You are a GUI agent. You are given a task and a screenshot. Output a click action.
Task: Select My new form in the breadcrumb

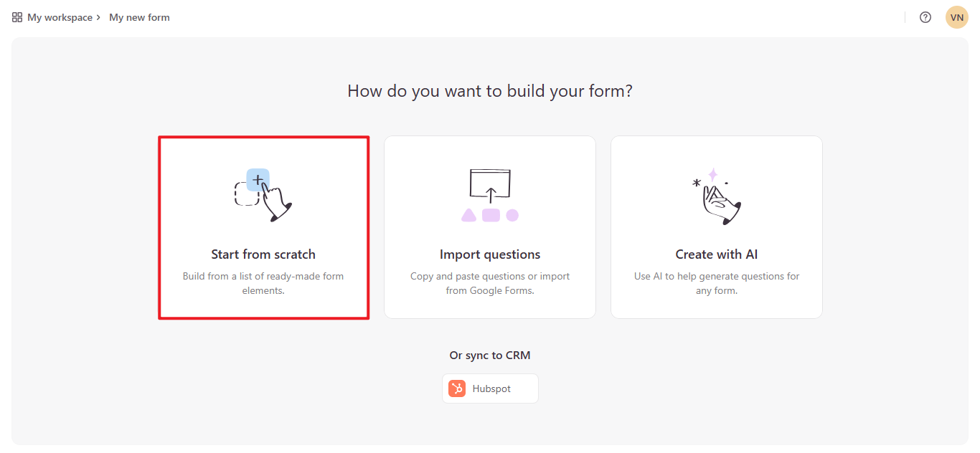click(139, 16)
